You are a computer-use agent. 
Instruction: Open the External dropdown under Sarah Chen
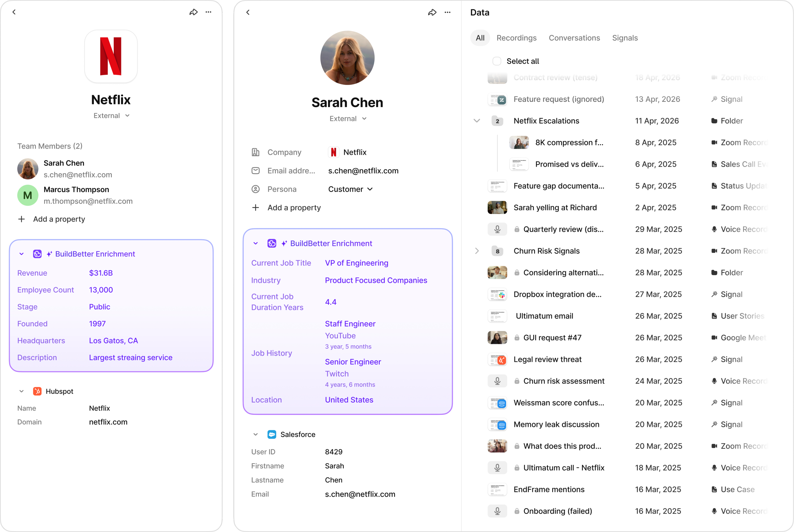click(348, 119)
